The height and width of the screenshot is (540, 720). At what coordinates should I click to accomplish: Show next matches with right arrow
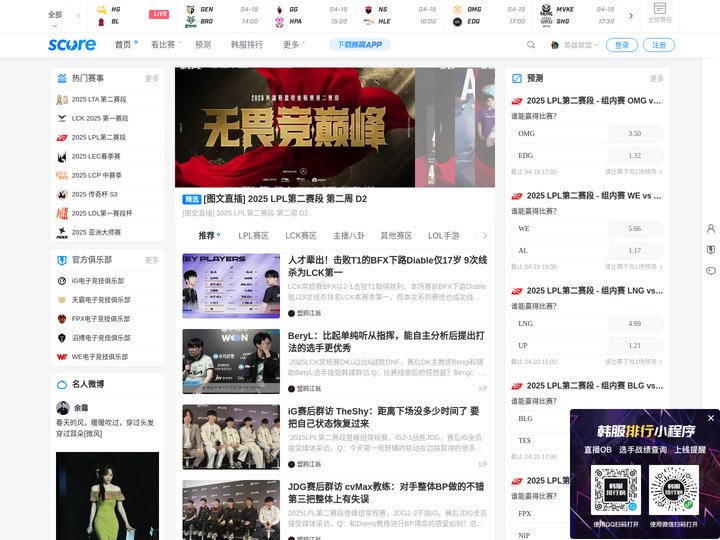631,16
